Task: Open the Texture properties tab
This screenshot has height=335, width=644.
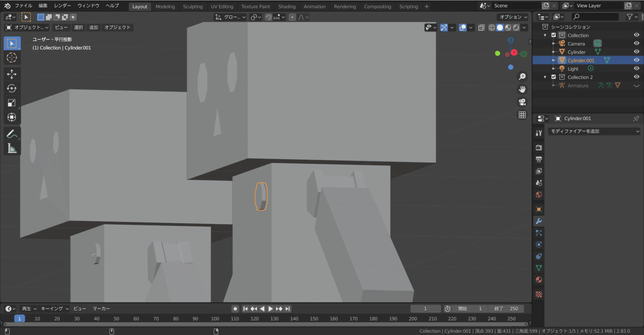Action: click(539, 294)
